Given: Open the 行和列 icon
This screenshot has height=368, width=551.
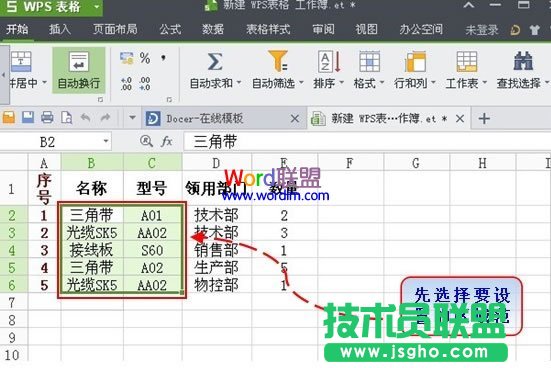Looking at the screenshot, I should point(415,62).
